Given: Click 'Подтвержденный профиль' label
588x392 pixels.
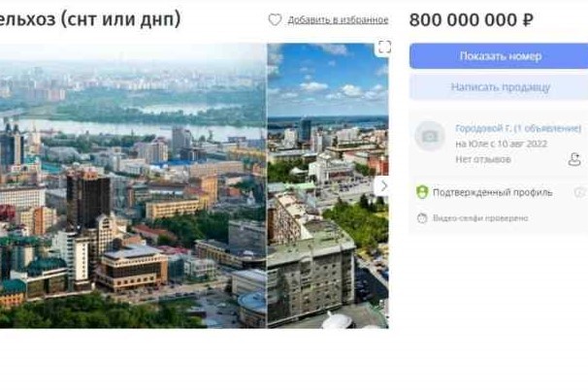Looking at the screenshot, I should 492,192.
